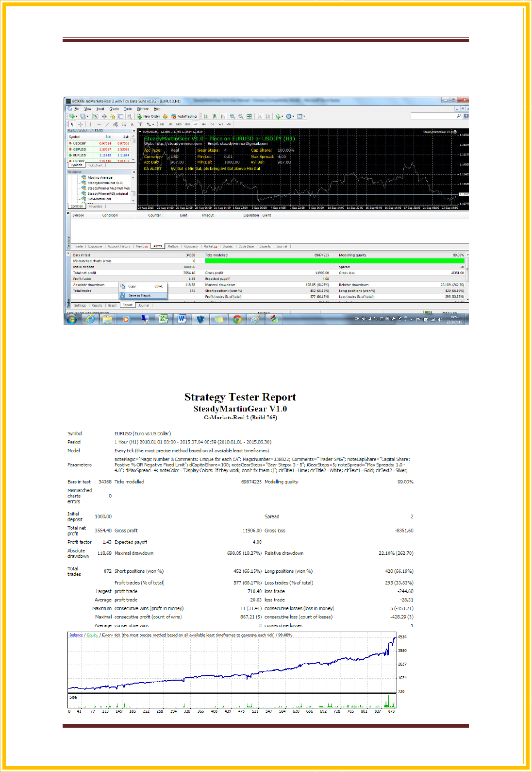Viewport: 532px width, 772px height.
Task: Open the Insert menu
Action: pyautogui.click(x=100, y=109)
